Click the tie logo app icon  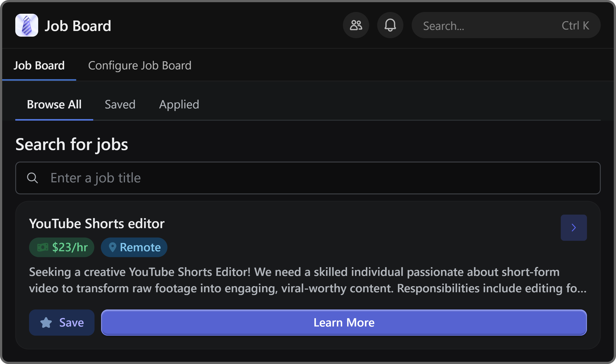26,25
